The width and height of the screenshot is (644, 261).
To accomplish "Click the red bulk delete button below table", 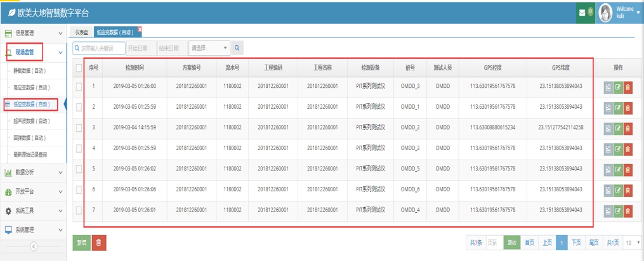I will point(99,243).
